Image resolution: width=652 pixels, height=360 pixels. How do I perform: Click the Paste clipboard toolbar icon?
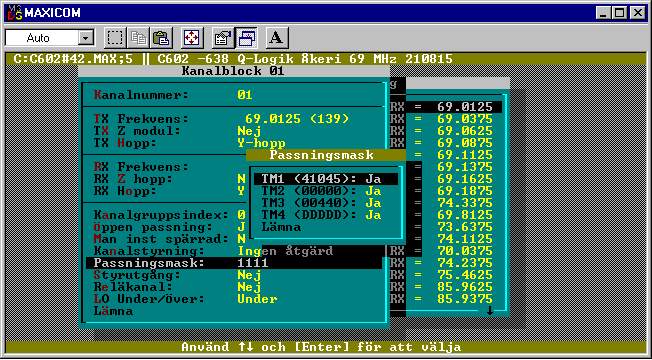point(161,38)
